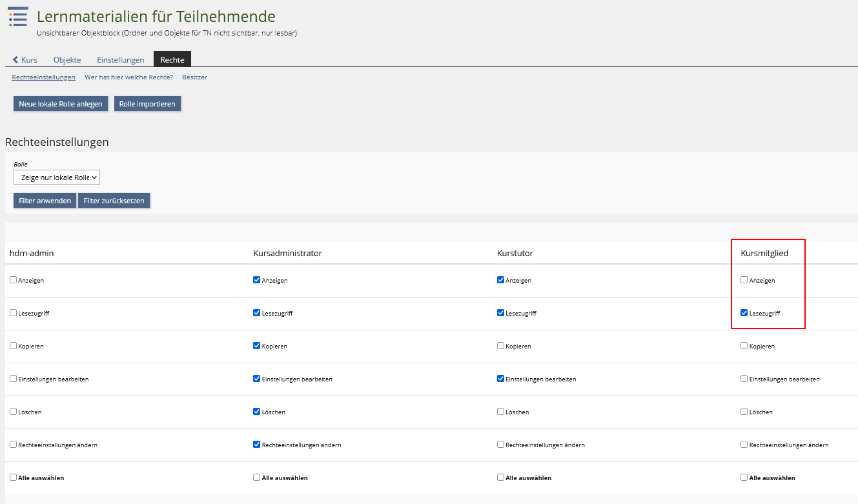
Task: Enable Anzeigen for Kursmitglied
Action: point(744,280)
